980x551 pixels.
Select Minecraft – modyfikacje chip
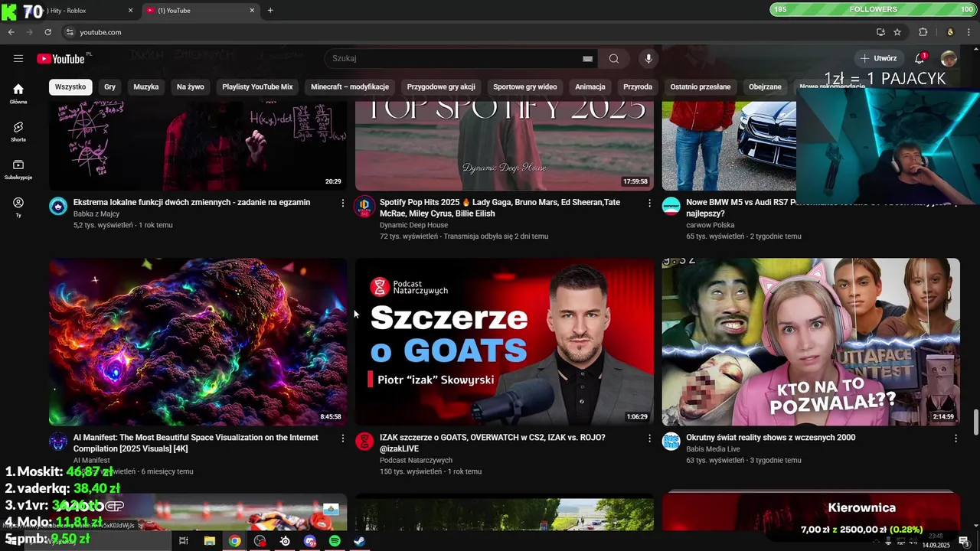[350, 86]
